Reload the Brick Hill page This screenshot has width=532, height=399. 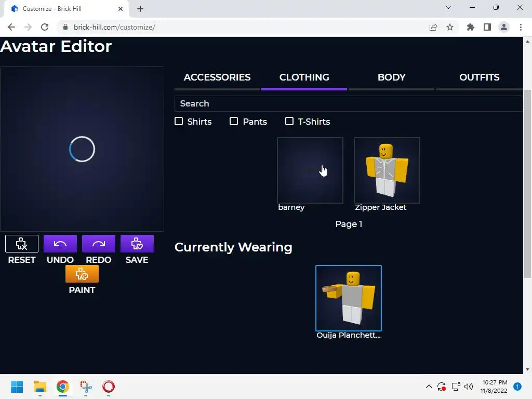[x=45, y=27]
